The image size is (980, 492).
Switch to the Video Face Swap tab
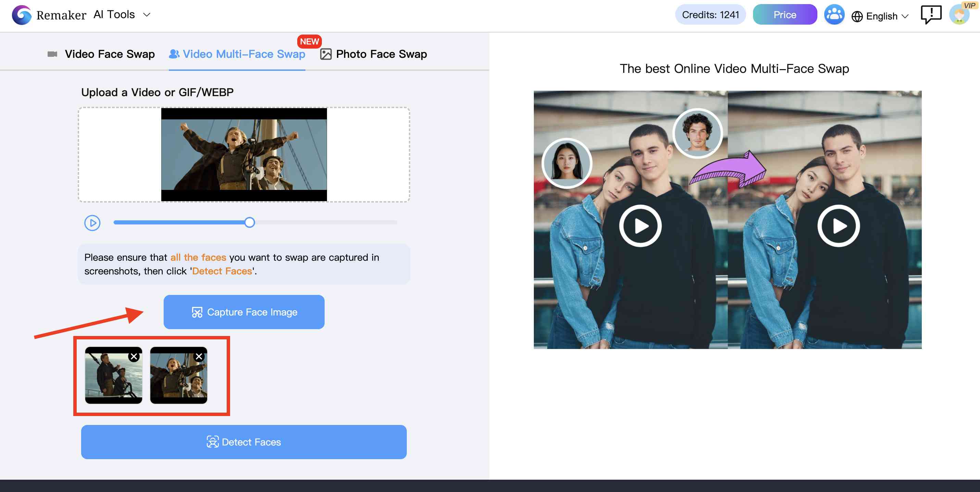click(x=101, y=54)
